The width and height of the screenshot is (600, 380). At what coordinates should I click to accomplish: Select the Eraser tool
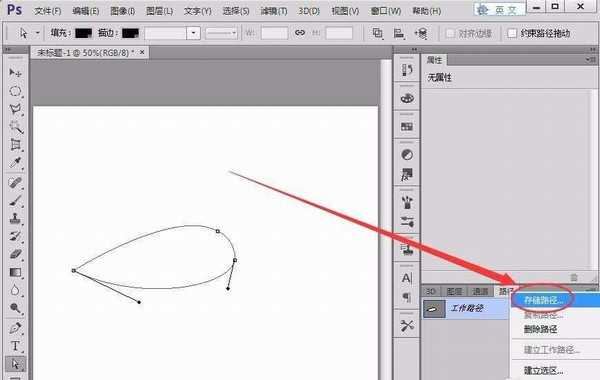click(15, 254)
